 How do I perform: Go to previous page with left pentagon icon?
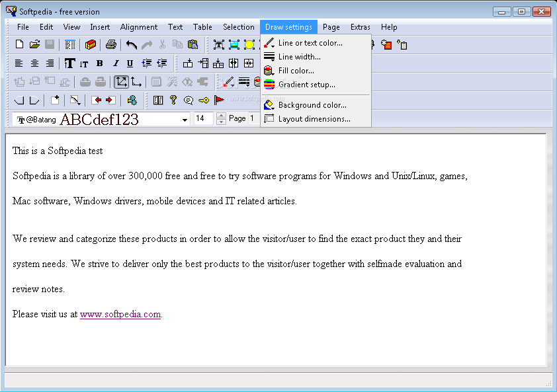pos(19,100)
